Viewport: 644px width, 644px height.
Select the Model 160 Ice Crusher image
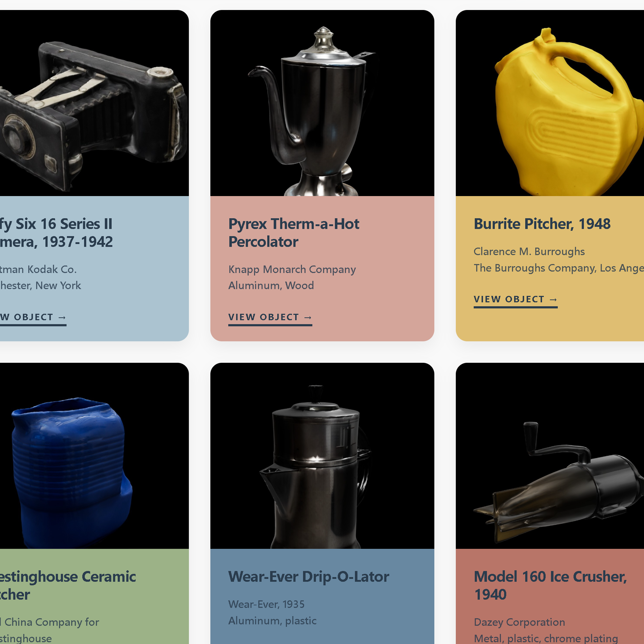(x=550, y=456)
